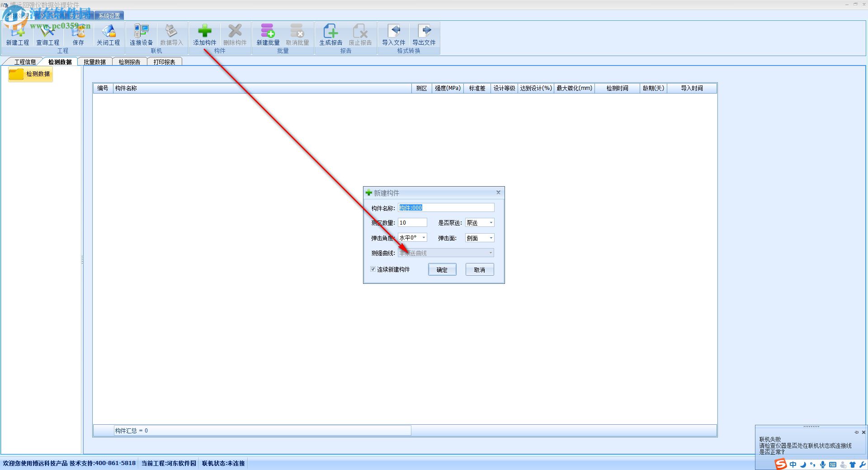Pin the 联机失败 notification panel

[x=856, y=432]
